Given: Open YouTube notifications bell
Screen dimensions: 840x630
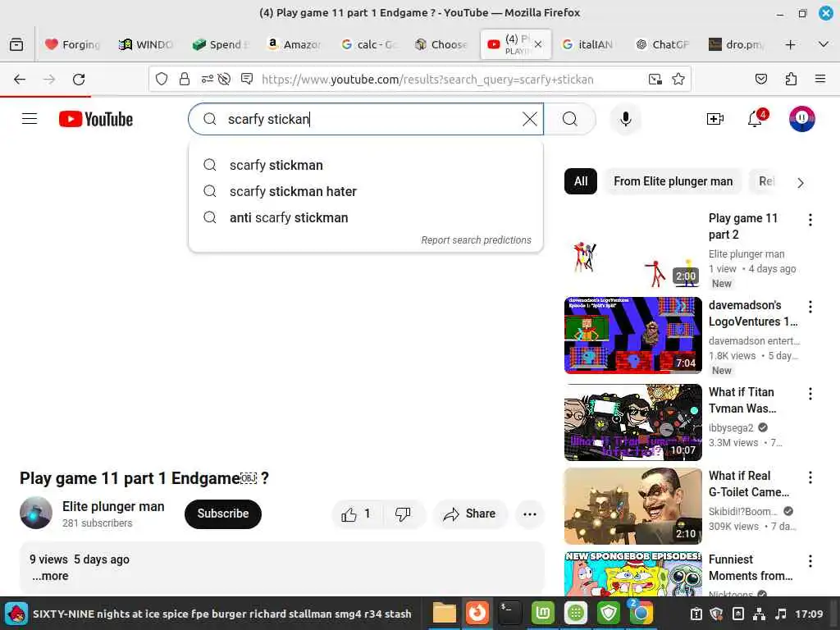Looking at the screenshot, I should click(756, 118).
